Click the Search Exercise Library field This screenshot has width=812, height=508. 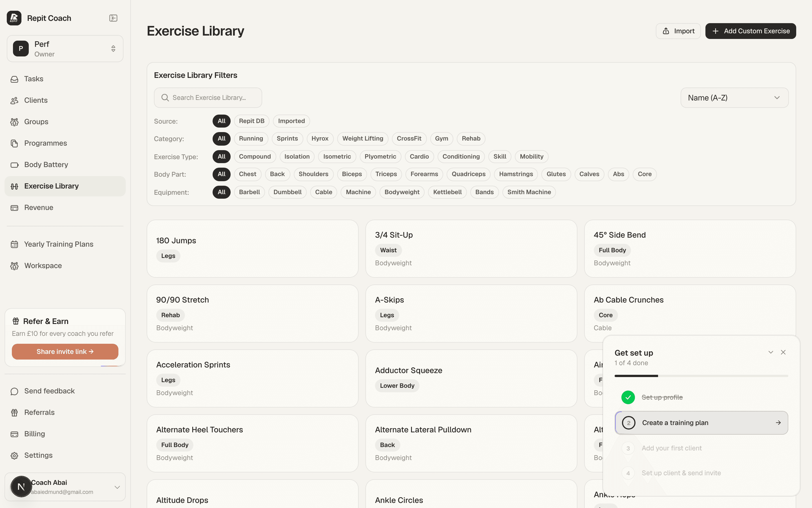(208, 98)
